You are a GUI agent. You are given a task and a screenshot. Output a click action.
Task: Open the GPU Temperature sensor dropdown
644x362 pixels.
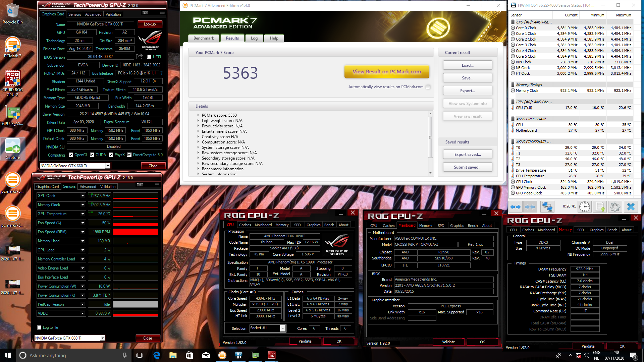[83, 214]
